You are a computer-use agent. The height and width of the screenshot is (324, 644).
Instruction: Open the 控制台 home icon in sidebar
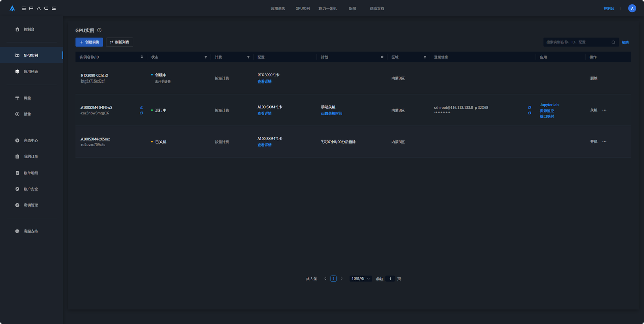tap(17, 29)
